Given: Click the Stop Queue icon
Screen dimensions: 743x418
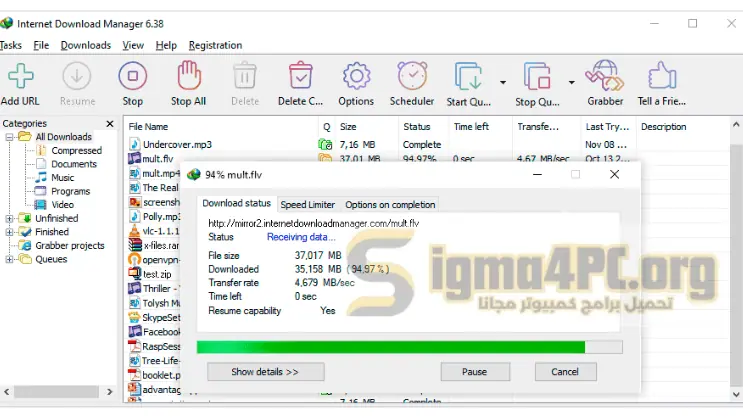Looking at the screenshot, I should point(537,76).
